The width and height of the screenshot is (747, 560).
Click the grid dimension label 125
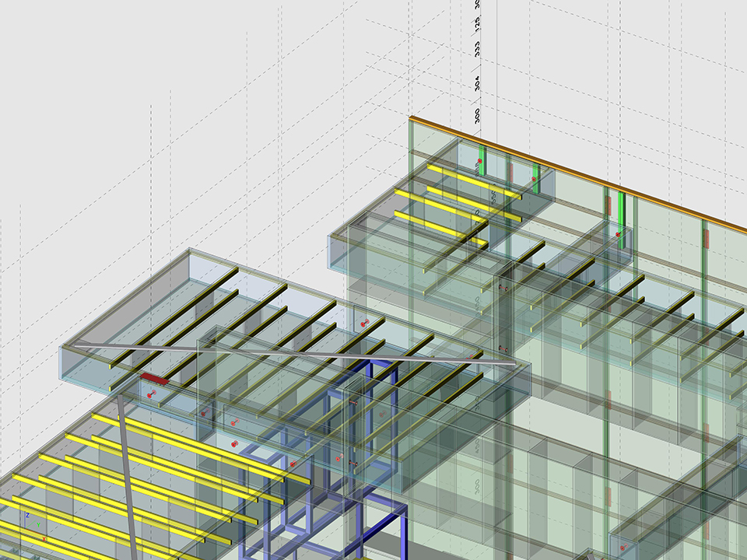pos(477,23)
